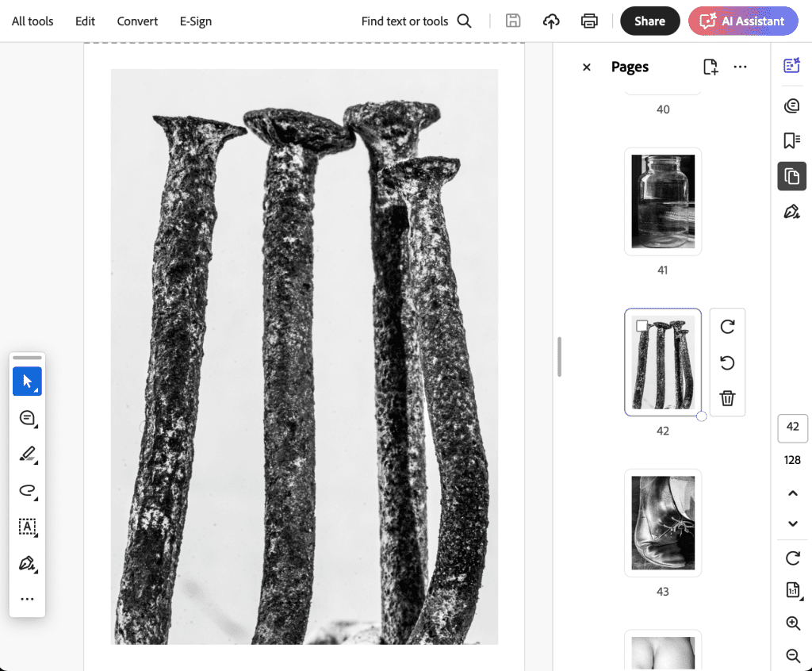Click the thumbnail resize handle on page 42

tap(701, 416)
